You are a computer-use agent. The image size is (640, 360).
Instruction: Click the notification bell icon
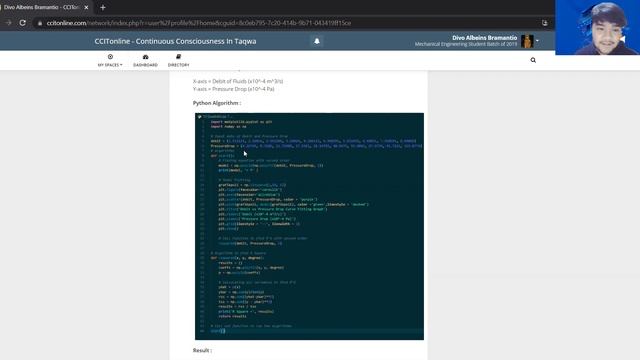point(317,41)
